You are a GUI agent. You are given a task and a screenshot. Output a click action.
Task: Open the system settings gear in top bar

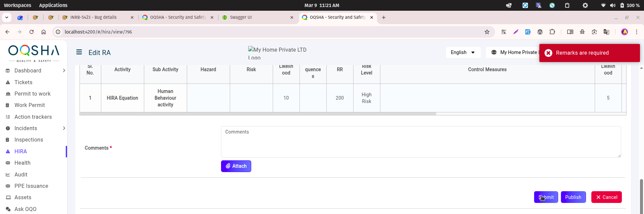click(585, 5)
